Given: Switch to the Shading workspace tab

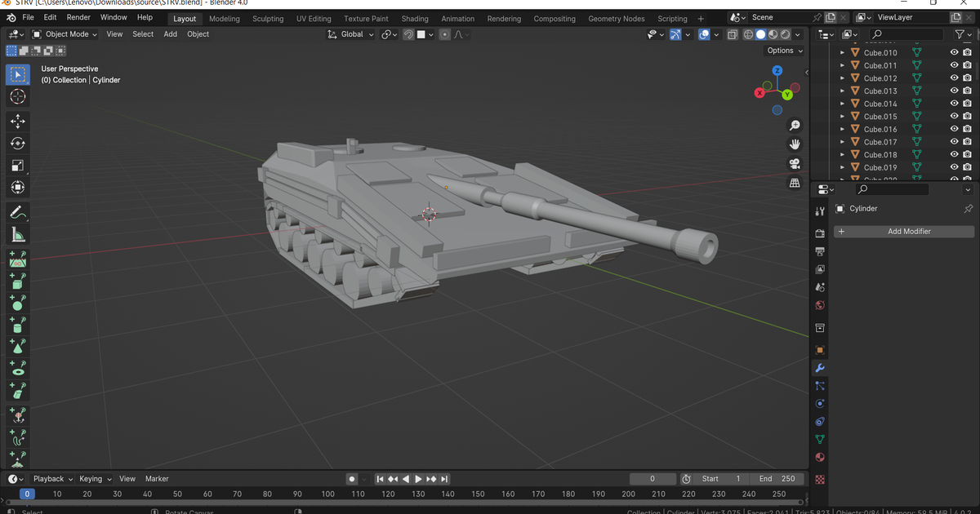Looking at the screenshot, I should click(x=415, y=18).
